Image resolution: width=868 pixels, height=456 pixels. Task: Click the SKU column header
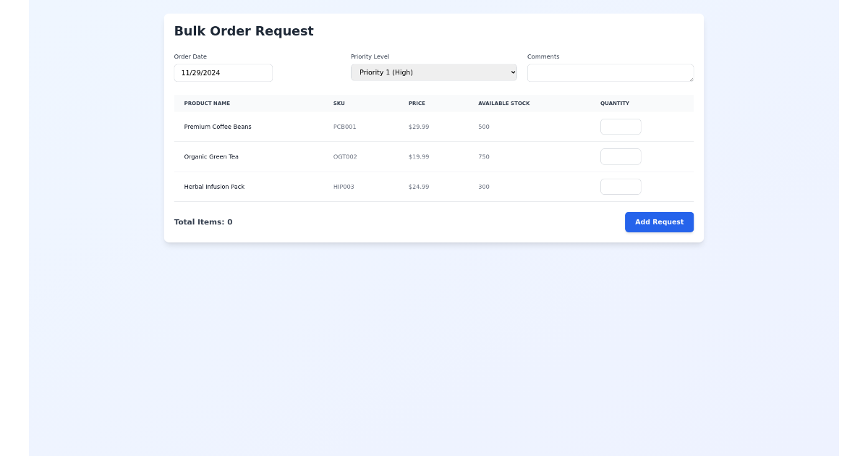point(339,103)
